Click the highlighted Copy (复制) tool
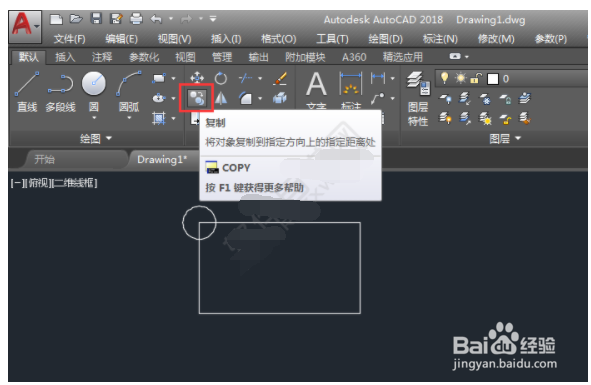Screen dimensions: 591x385 coord(197,98)
